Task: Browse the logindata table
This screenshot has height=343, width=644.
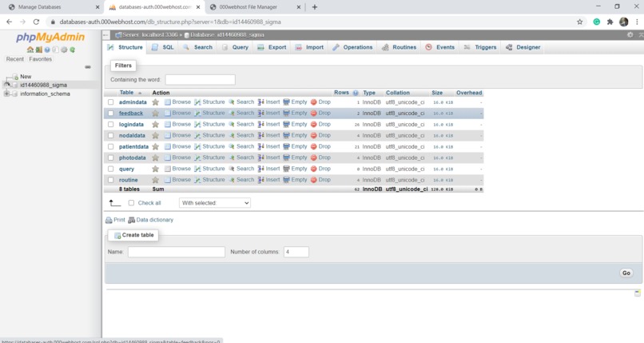Action: (178, 125)
